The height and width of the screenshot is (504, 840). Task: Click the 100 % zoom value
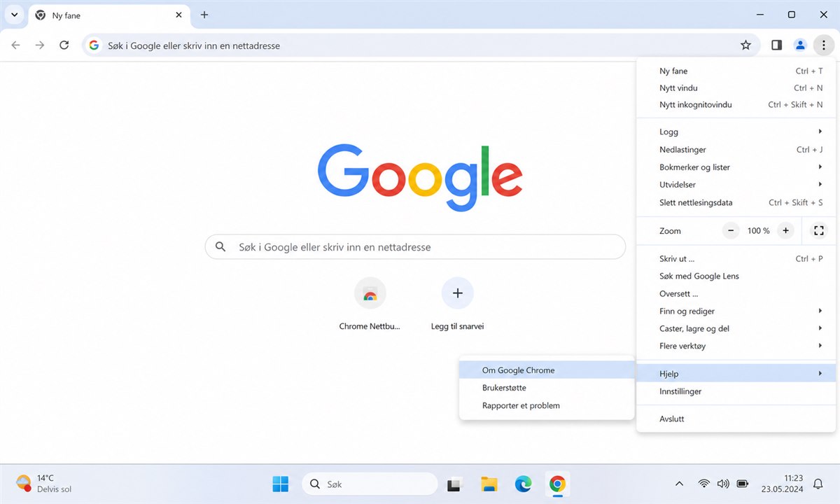pyautogui.click(x=758, y=231)
